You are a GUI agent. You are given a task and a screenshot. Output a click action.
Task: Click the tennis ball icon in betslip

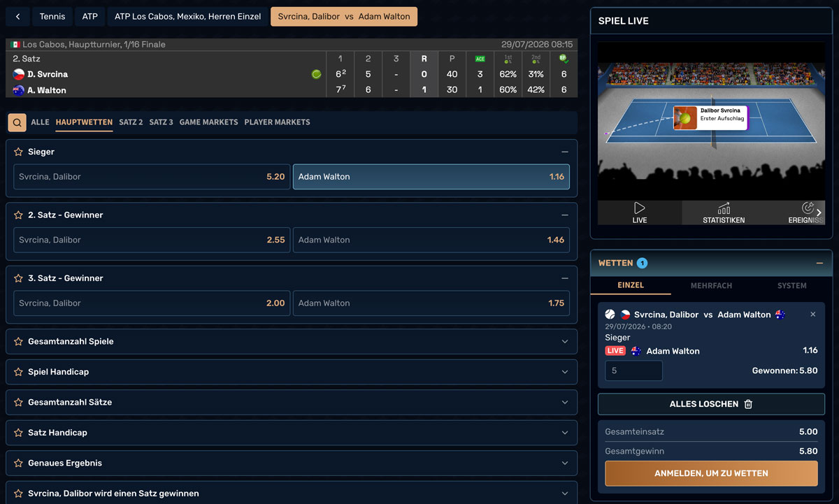610,315
